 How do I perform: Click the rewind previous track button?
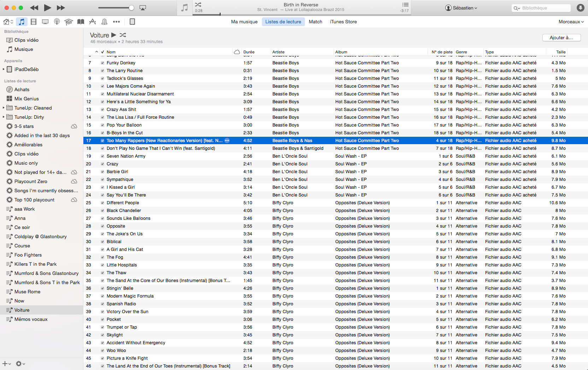34,8
